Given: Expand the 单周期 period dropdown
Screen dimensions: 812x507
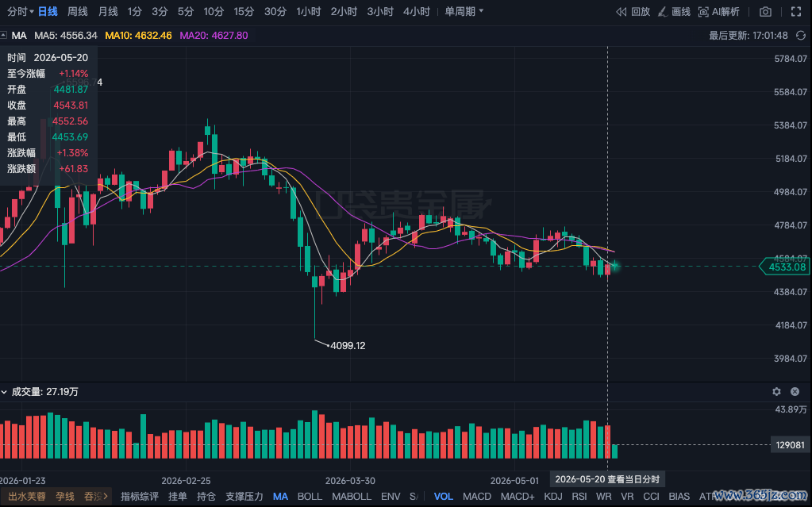Looking at the screenshot, I should [464, 11].
